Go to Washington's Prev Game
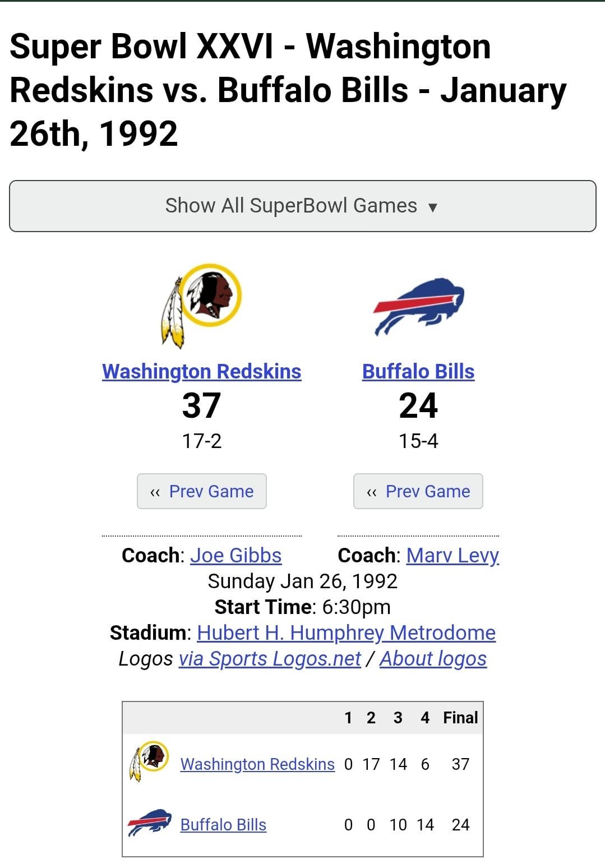The width and height of the screenshot is (605, 868). (202, 491)
